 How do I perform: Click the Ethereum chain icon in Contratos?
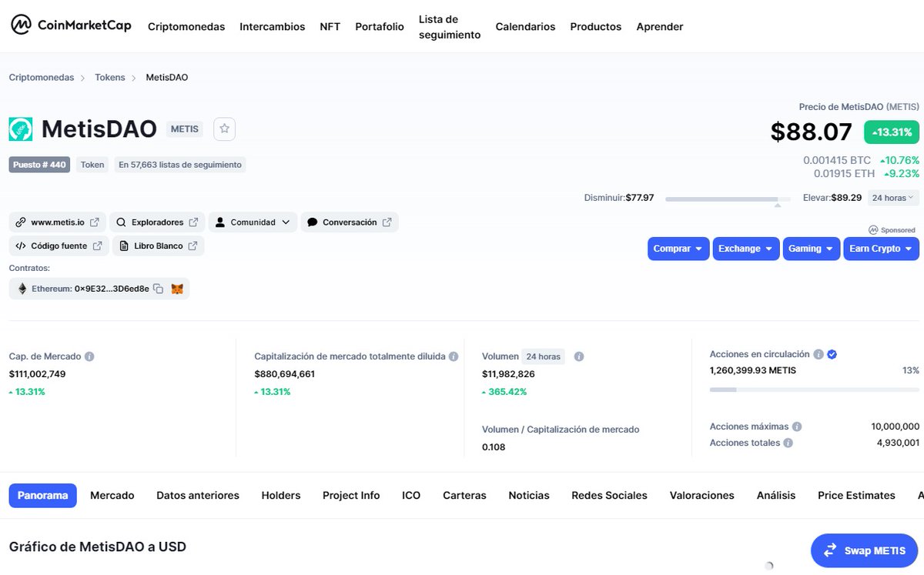pyautogui.click(x=22, y=289)
